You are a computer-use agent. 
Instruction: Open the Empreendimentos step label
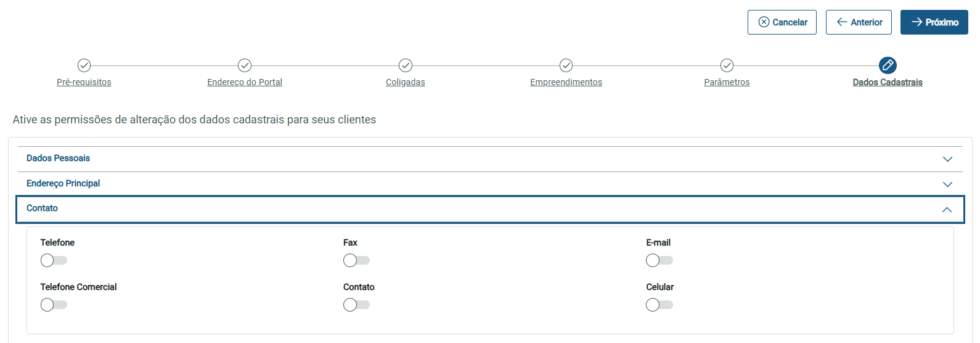click(566, 82)
